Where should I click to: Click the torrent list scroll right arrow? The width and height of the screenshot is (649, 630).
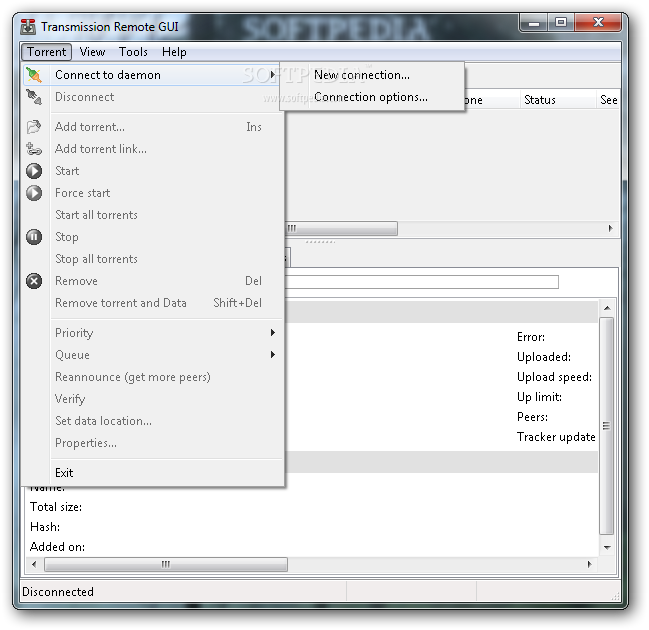[611, 228]
